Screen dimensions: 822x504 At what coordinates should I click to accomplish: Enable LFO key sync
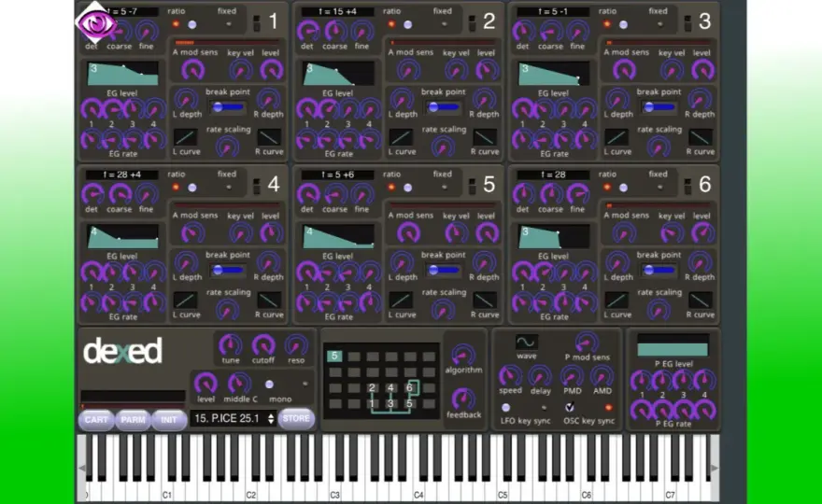pos(505,408)
